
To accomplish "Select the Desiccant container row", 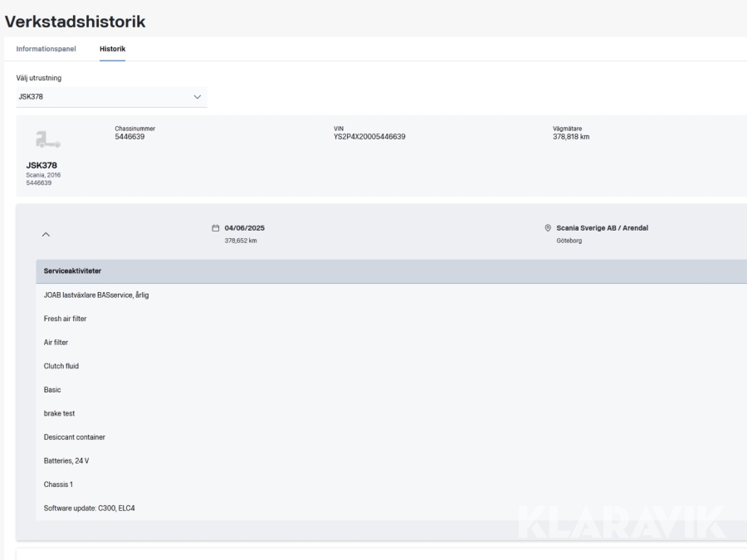I will coord(74,436).
